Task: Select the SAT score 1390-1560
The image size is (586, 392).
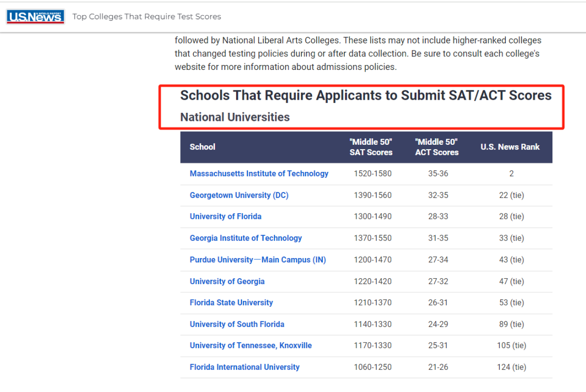Action: pyautogui.click(x=373, y=195)
